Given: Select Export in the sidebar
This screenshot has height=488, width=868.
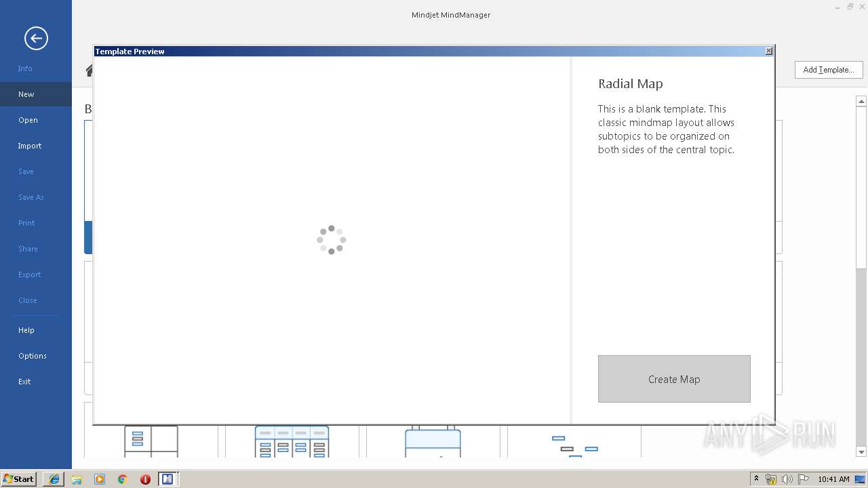Looking at the screenshot, I should click(30, 274).
